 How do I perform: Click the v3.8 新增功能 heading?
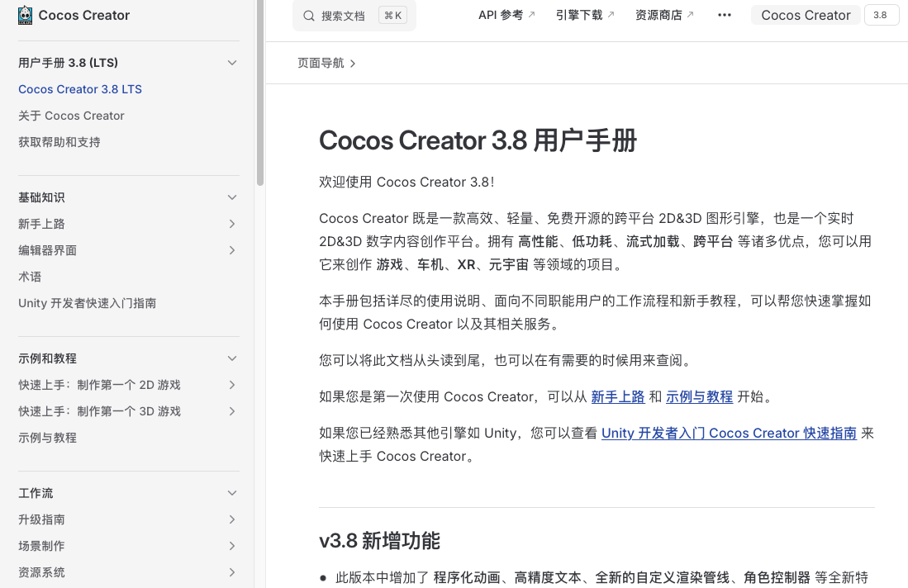[x=380, y=541]
